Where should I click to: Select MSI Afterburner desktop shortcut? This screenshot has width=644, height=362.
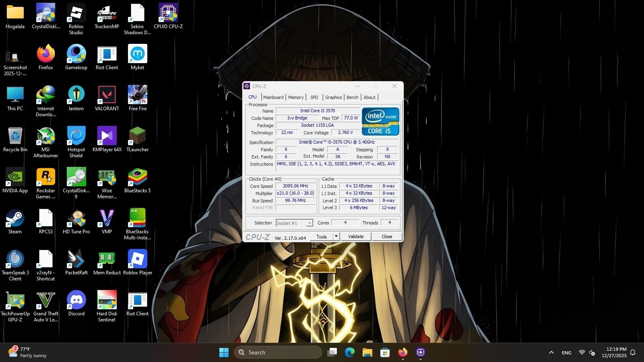pos(45,142)
